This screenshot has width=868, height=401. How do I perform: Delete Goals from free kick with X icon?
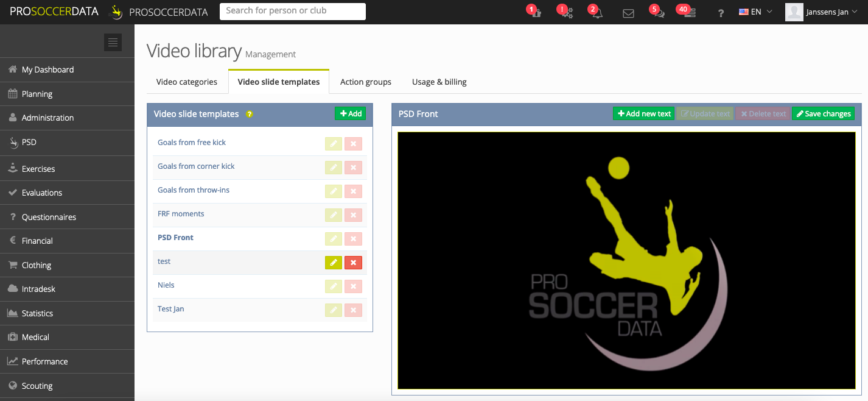coord(353,144)
